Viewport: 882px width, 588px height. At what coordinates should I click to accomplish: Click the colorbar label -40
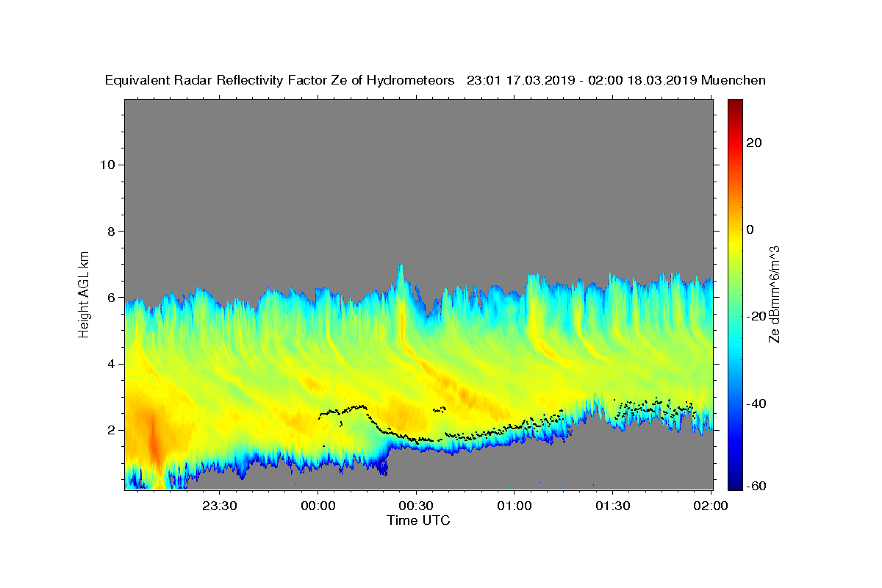pyautogui.click(x=755, y=404)
